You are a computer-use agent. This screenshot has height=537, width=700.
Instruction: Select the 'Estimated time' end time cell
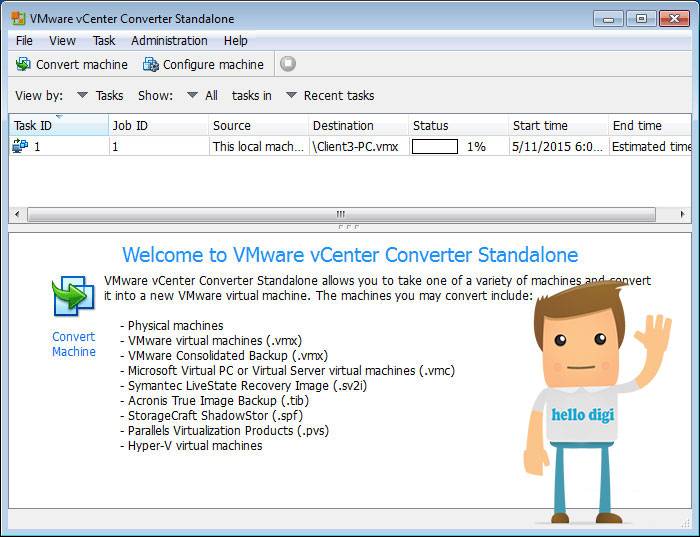coord(651,146)
